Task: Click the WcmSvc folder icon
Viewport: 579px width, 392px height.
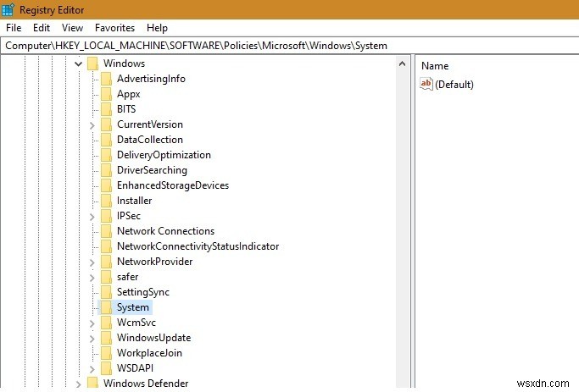Action: point(106,323)
